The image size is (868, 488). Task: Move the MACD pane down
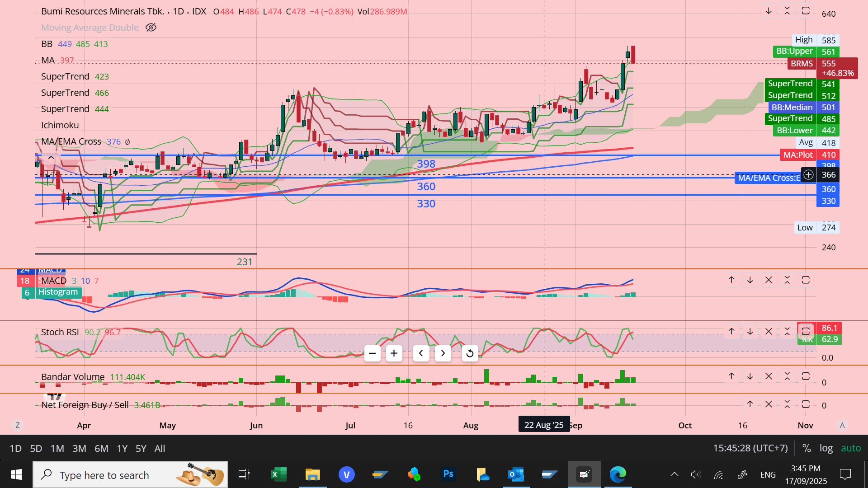[x=750, y=280]
